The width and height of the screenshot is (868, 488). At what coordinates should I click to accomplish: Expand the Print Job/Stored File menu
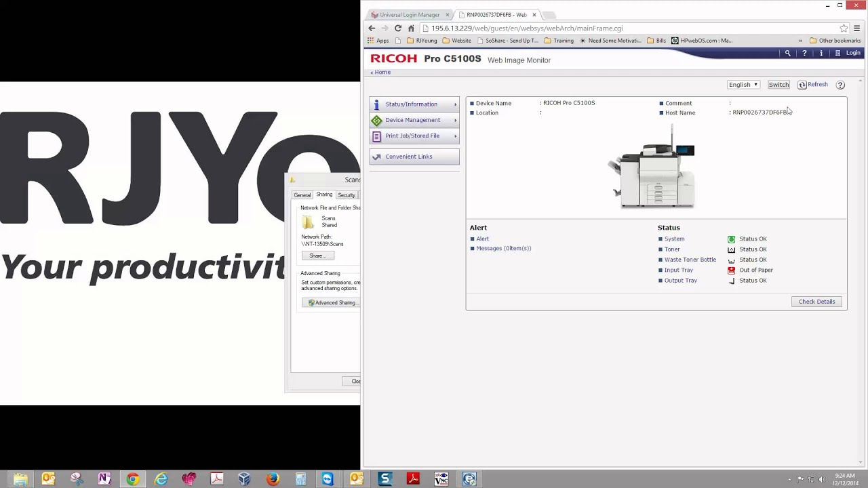[414, 136]
